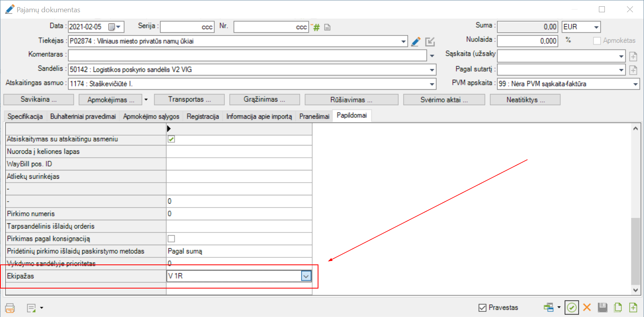Toggle the Pravestas checkbox
The height and width of the screenshot is (317, 644).
point(482,308)
